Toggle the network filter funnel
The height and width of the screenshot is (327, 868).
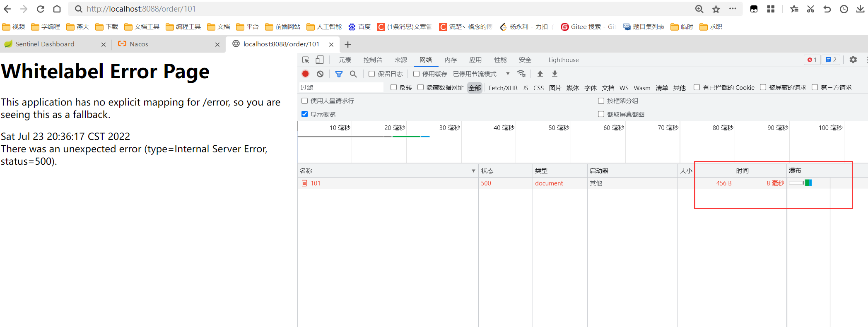click(x=339, y=74)
